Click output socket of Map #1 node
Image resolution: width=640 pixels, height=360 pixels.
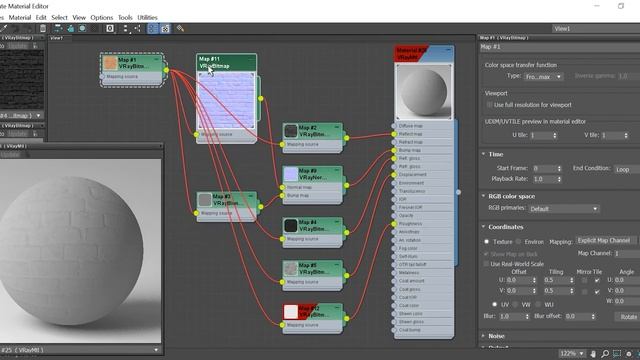click(166, 70)
